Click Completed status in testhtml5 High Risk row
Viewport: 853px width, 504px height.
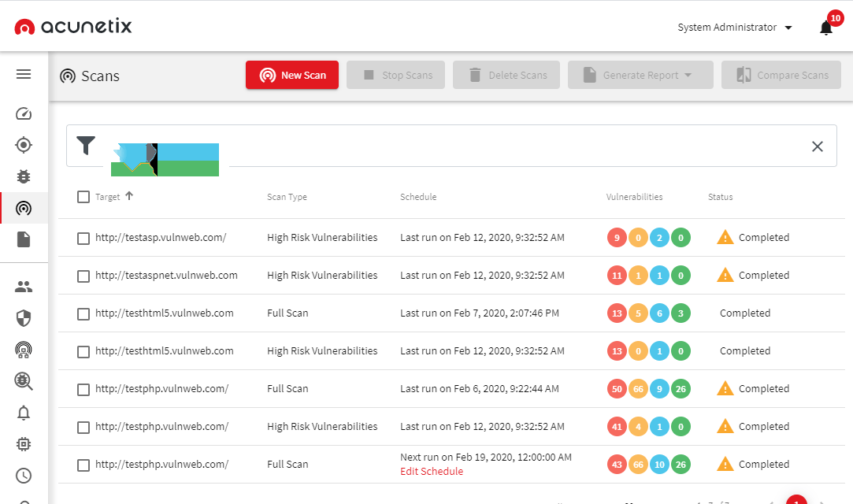[x=745, y=350]
